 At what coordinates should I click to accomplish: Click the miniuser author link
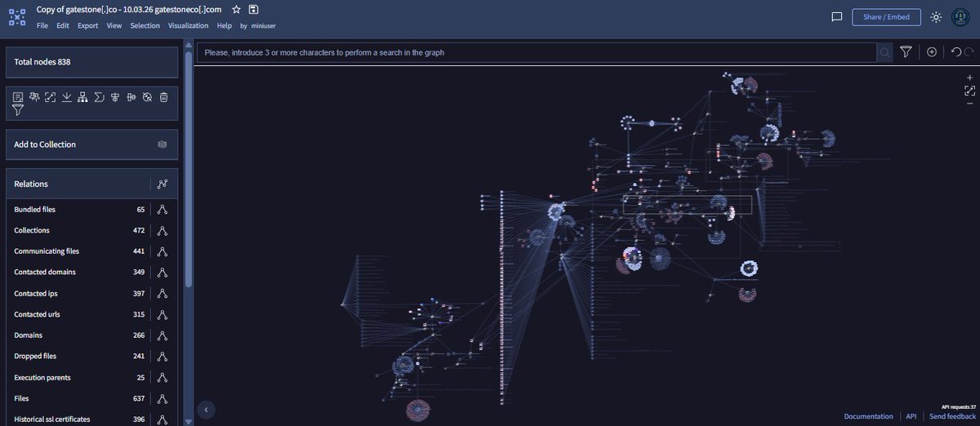265,26
